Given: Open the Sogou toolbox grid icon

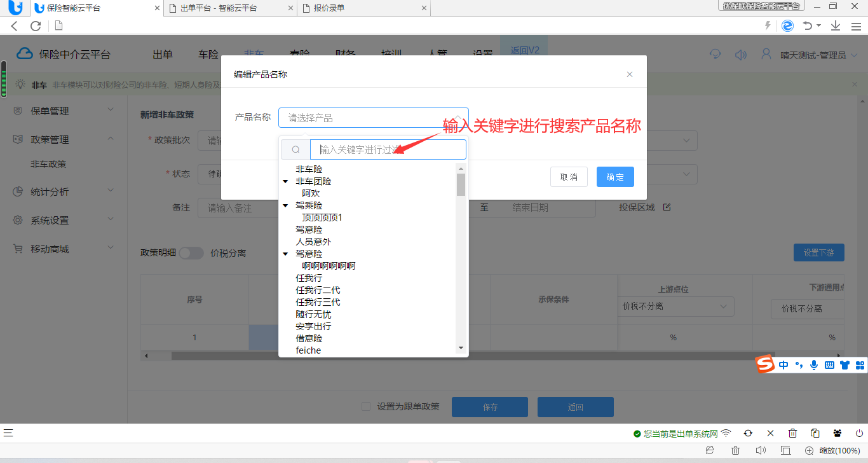Looking at the screenshot, I should [860, 365].
